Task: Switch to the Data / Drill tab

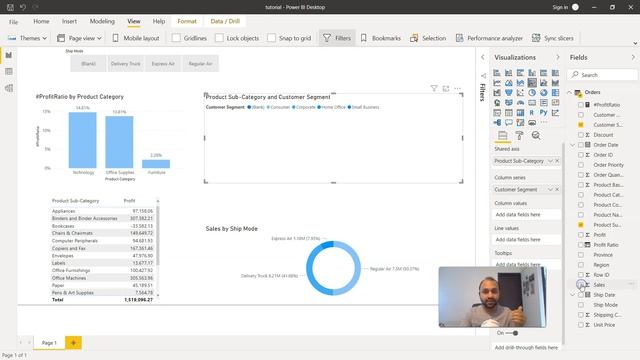Action: (x=225, y=21)
